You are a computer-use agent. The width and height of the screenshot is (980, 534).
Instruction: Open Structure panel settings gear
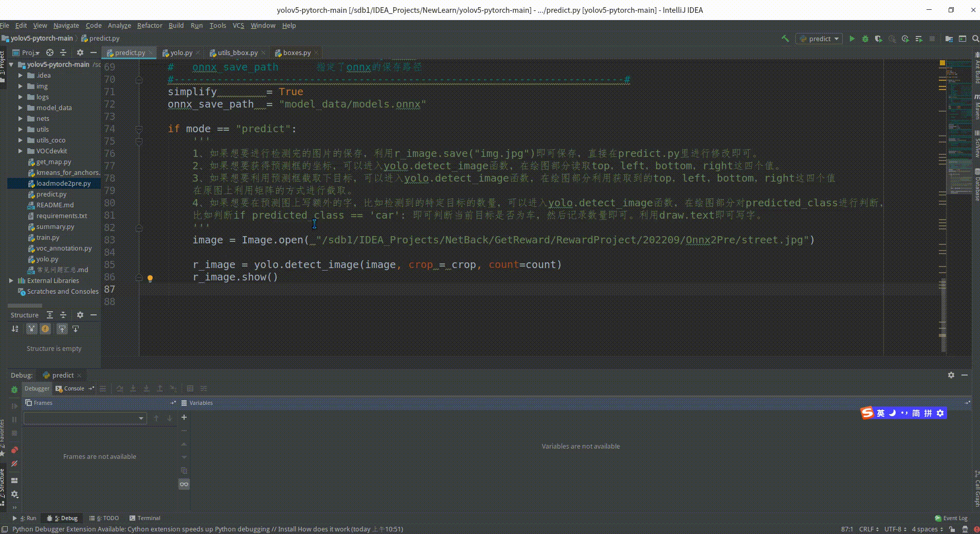pos(80,315)
